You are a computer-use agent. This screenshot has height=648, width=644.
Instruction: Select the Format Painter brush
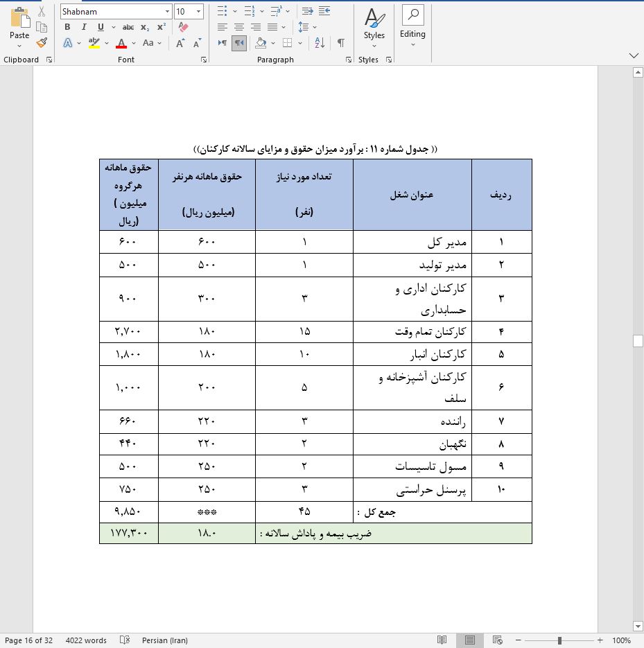[42, 42]
